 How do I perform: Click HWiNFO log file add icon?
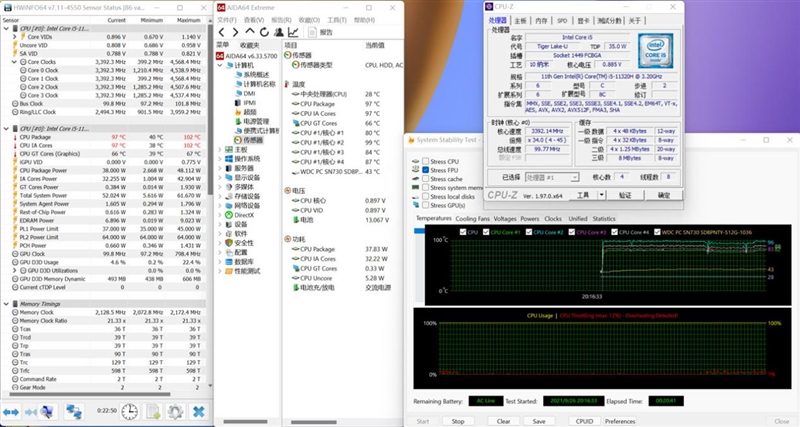click(153, 411)
